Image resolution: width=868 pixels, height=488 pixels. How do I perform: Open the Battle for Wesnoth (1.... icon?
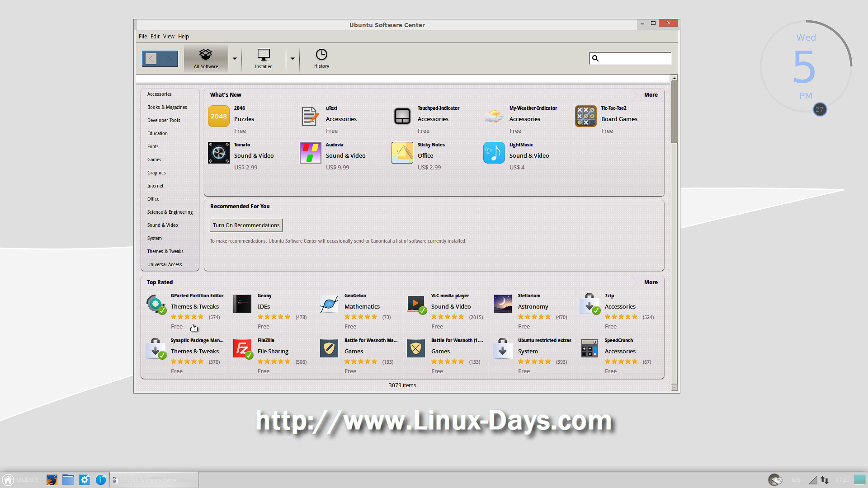click(x=416, y=348)
